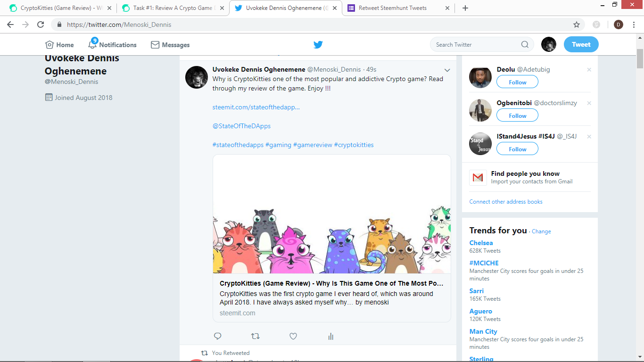Open the #MCICHE trend
644x362 pixels.
tap(484, 263)
